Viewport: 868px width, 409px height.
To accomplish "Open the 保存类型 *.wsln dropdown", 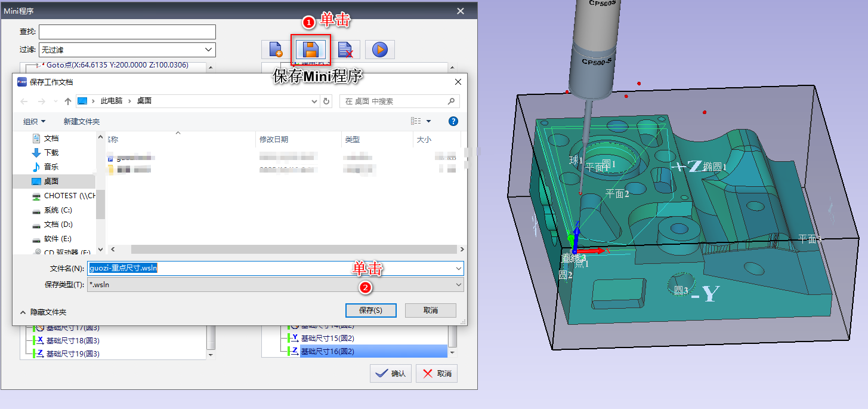I will (x=275, y=285).
